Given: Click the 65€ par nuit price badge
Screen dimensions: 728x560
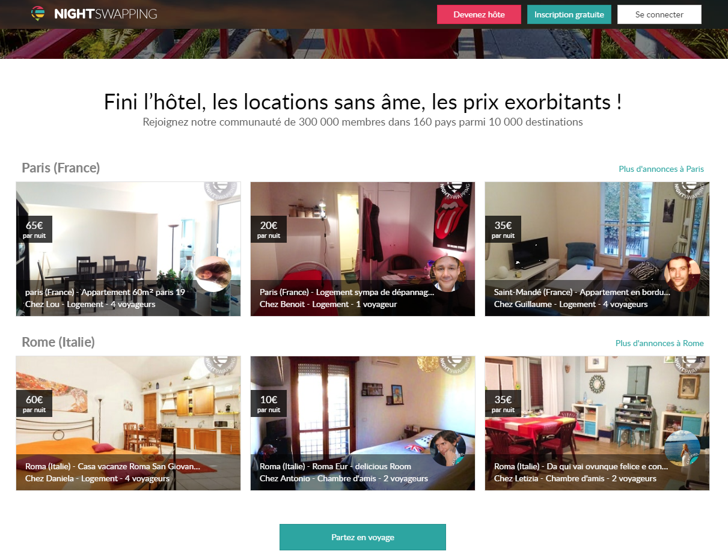Looking at the screenshot, I should [x=34, y=229].
